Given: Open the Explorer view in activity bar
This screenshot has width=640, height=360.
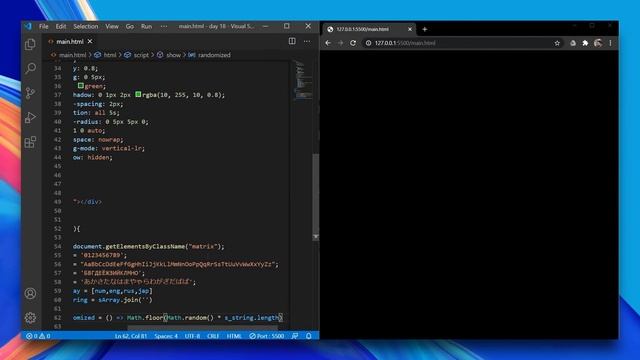Looking at the screenshot, I should [30, 44].
